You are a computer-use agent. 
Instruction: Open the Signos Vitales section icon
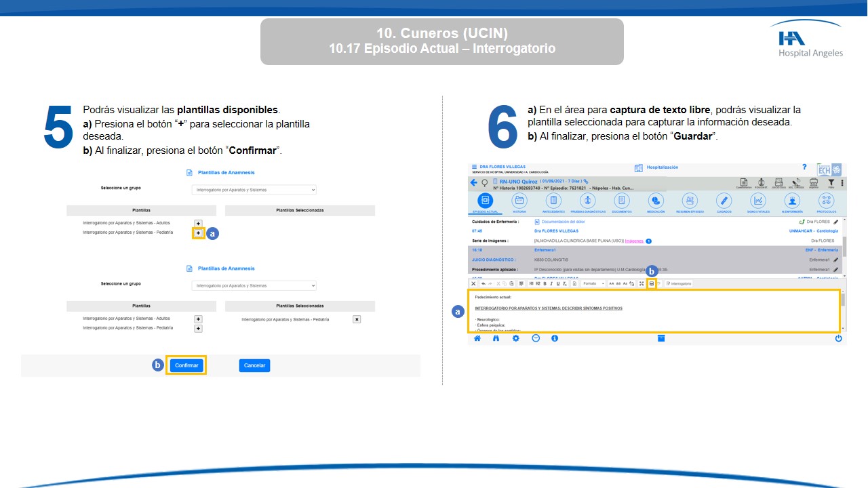(758, 201)
